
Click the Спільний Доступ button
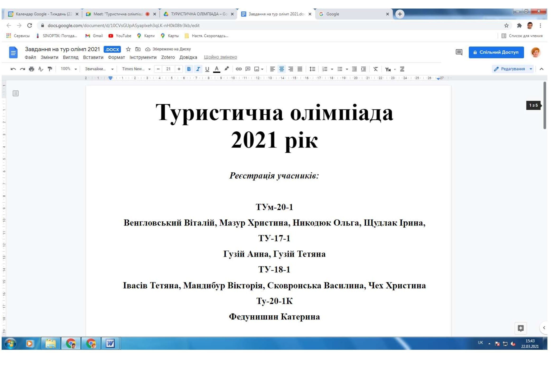click(x=496, y=52)
